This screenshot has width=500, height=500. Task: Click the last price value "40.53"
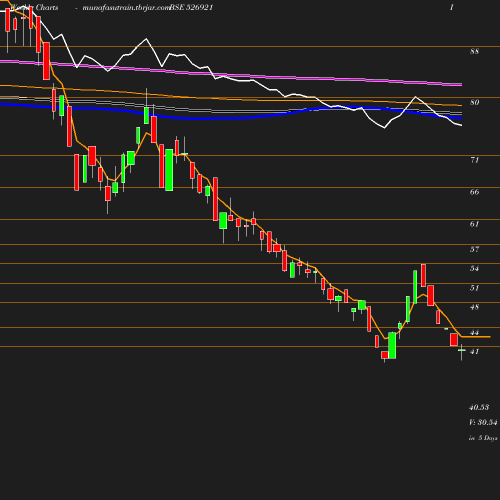[x=479, y=407]
